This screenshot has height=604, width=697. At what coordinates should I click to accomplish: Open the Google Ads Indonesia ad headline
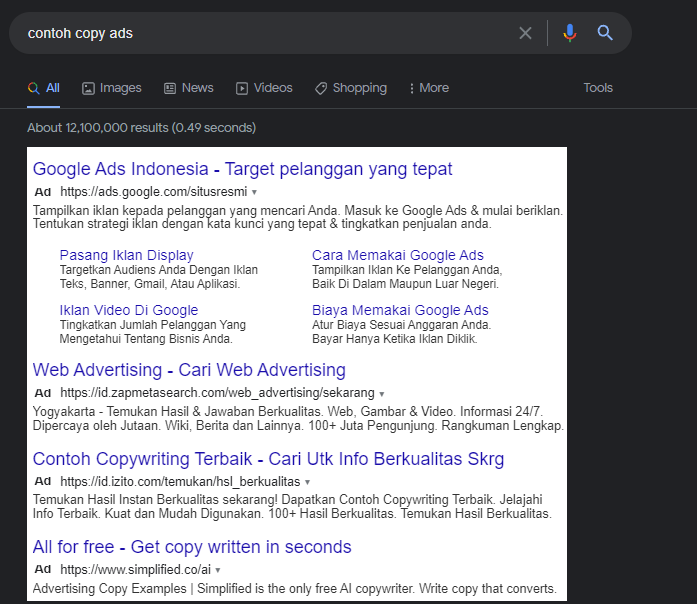[242, 169]
